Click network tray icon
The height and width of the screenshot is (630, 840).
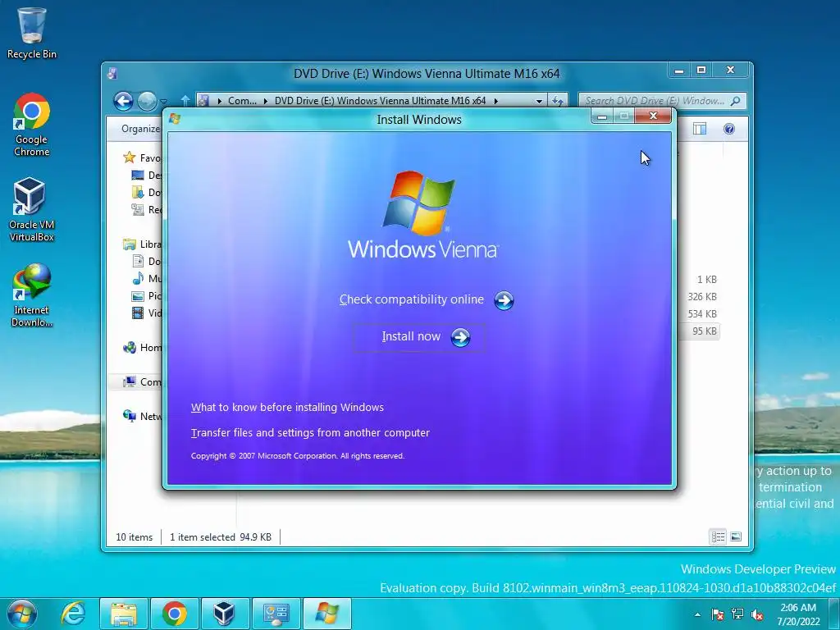[x=737, y=614]
